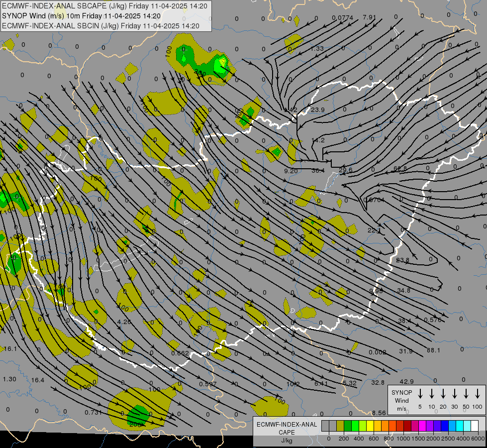This screenshot has width=487, height=448.
Task: Click the 42.9 value on the map
Action: [406, 381]
